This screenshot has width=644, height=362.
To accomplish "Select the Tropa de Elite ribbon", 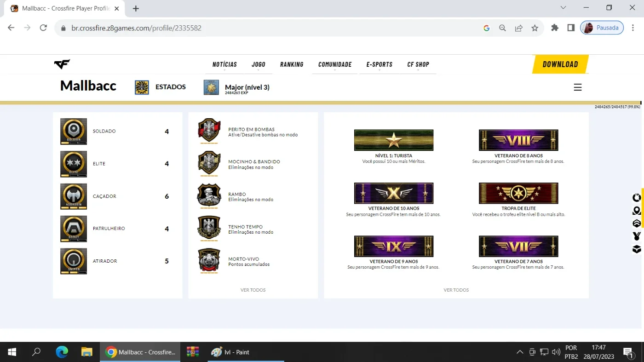I will click(x=518, y=193).
